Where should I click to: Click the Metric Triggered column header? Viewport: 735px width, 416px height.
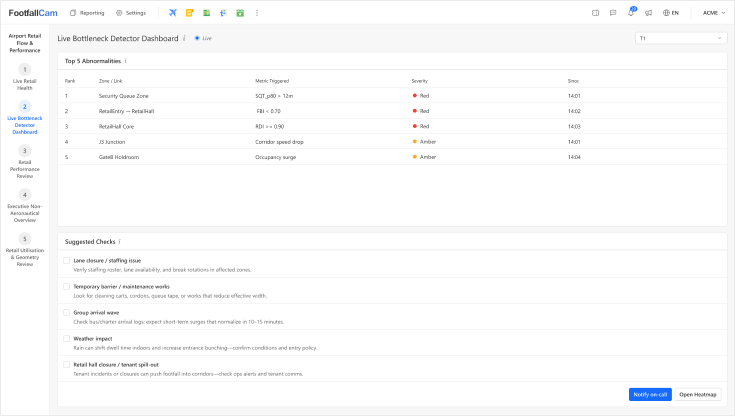(x=272, y=81)
